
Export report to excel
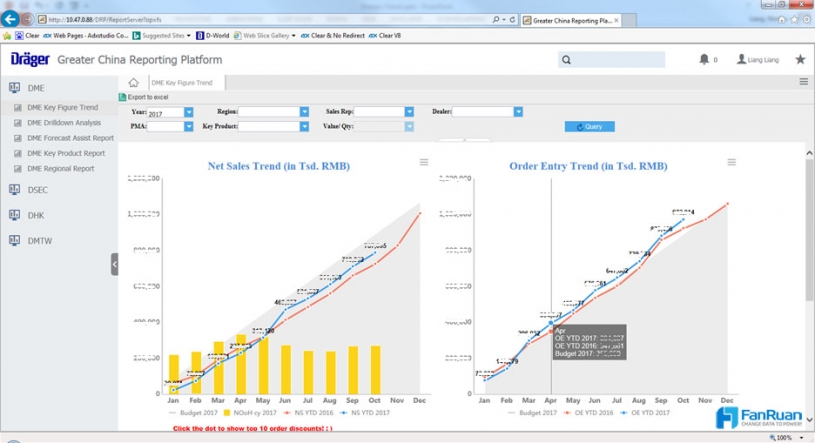[144, 97]
